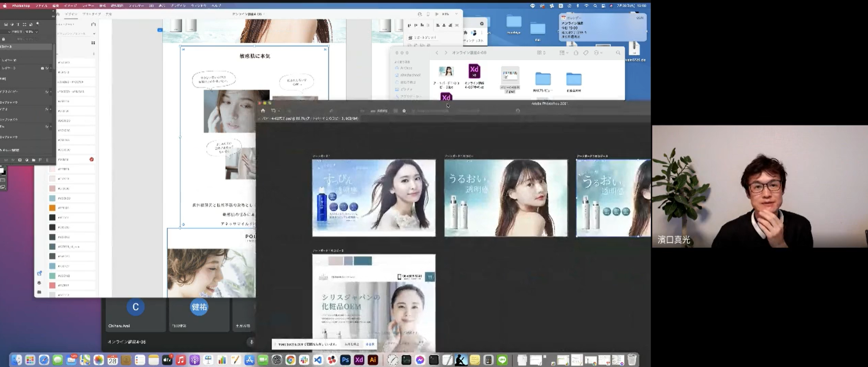The width and height of the screenshot is (868, 367).
Task: Select the 素材プレビュー folder in Finder
Action: point(543,82)
